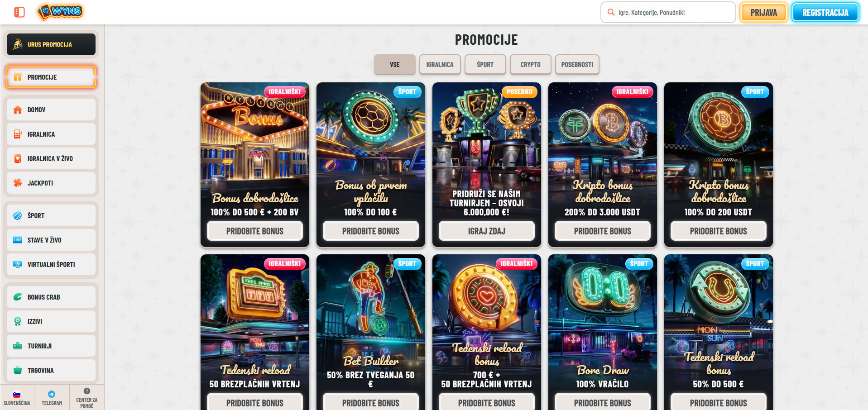Viewport: 868px width, 410px height.
Task: Show Posebnosti promotions tab
Action: pos(577,65)
